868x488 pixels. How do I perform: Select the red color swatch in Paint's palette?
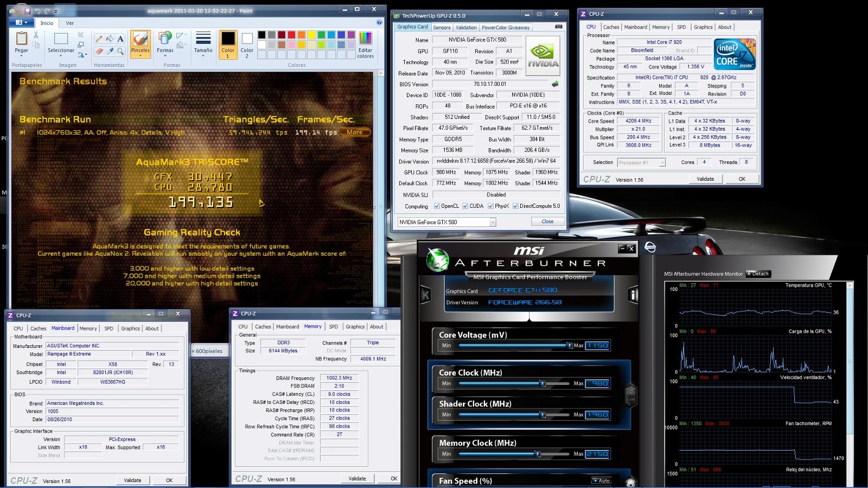click(291, 35)
